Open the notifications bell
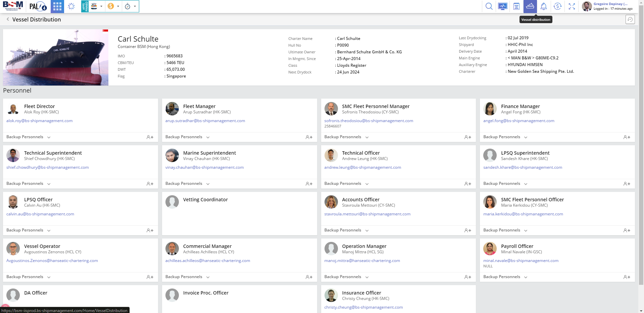The image size is (644, 313). tap(544, 6)
